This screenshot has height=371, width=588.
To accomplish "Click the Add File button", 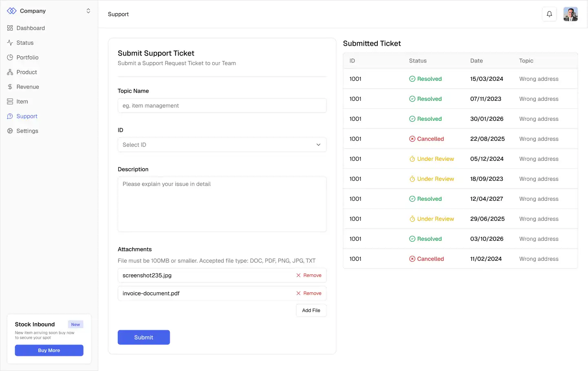I will (x=311, y=311).
